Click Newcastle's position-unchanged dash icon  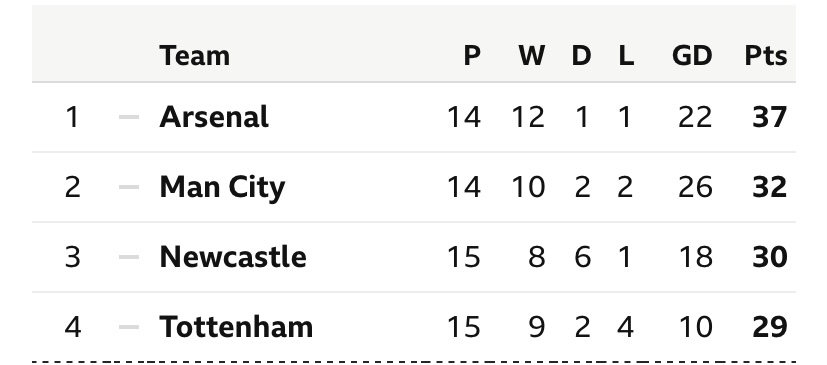tap(129, 257)
